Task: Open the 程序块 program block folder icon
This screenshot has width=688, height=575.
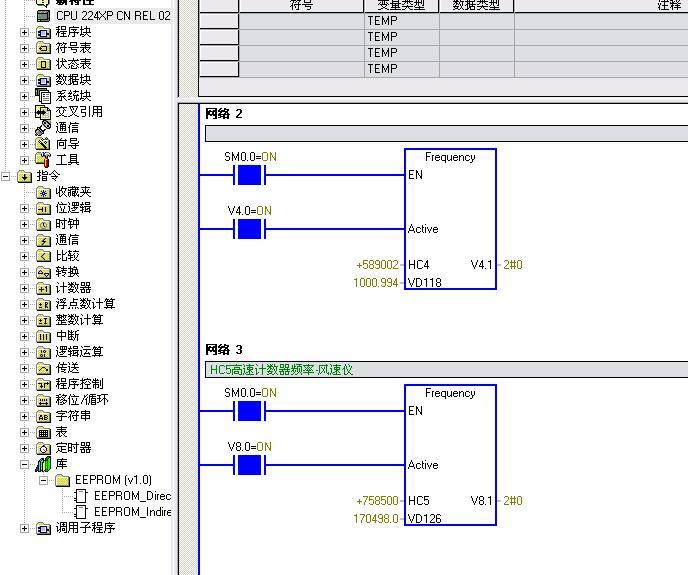Action: (x=43, y=32)
